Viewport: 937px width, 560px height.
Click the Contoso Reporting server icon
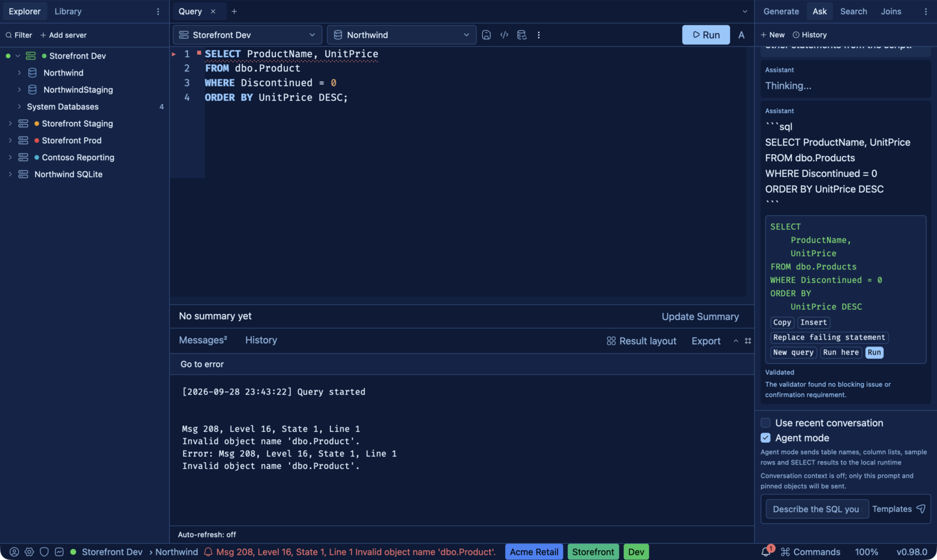pos(23,157)
